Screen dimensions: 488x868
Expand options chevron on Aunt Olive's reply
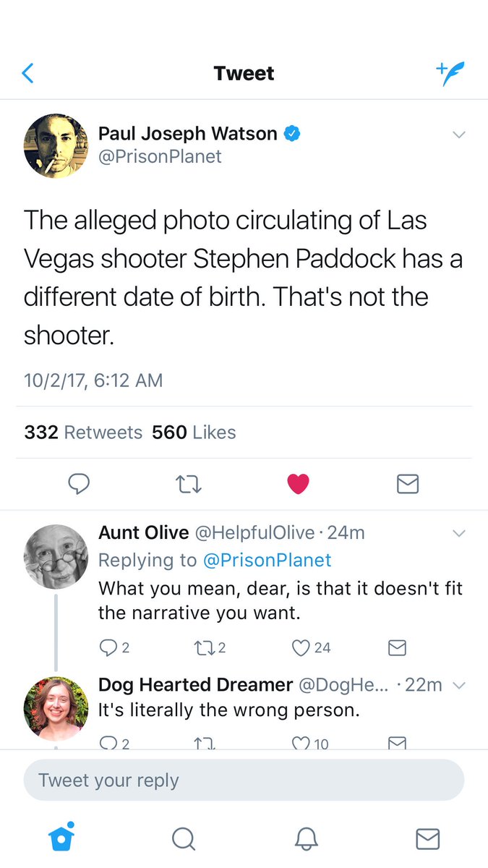click(458, 534)
